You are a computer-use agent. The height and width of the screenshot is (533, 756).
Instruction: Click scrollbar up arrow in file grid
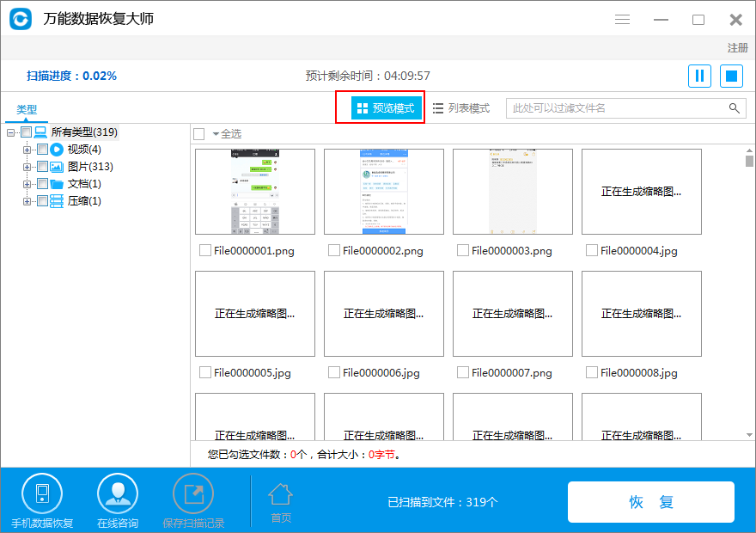[749, 150]
